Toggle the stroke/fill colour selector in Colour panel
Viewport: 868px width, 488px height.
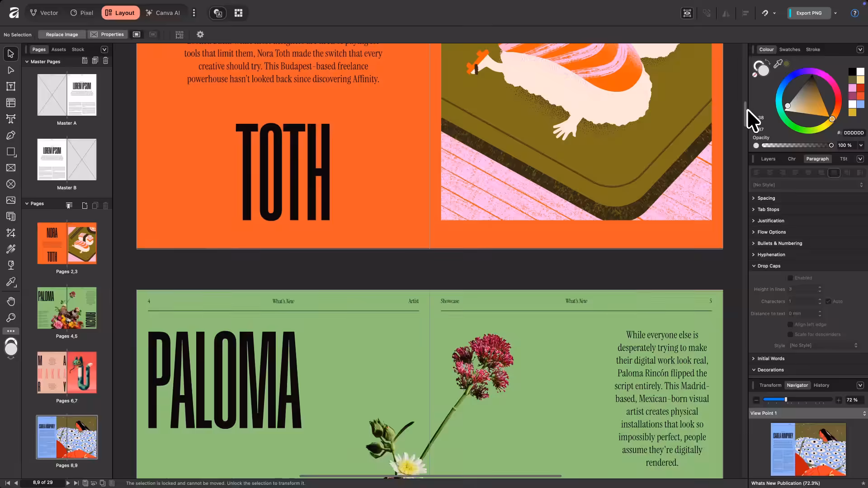tap(761, 68)
